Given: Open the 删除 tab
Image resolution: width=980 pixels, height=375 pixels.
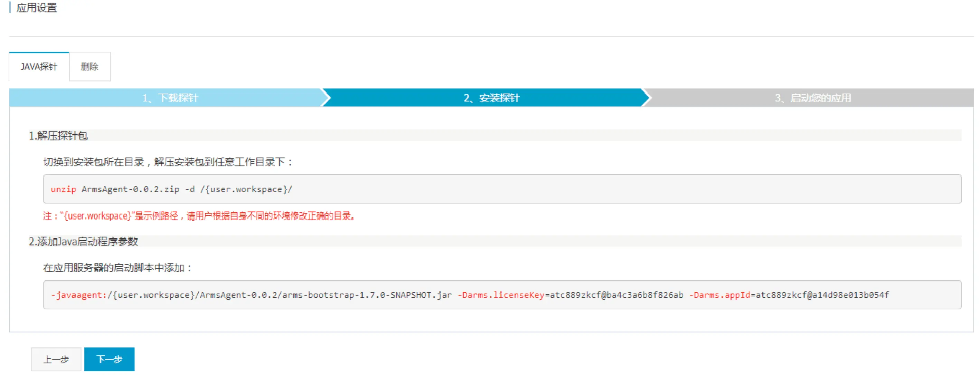Looking at the screenshot, I should click(90, 67).
